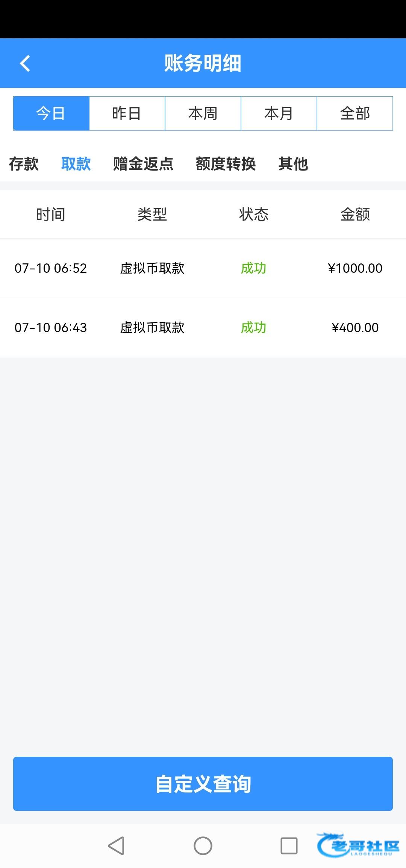Open Android recent apps square
This screenshot has width=406, height=868.
click(x=289, y=845)
